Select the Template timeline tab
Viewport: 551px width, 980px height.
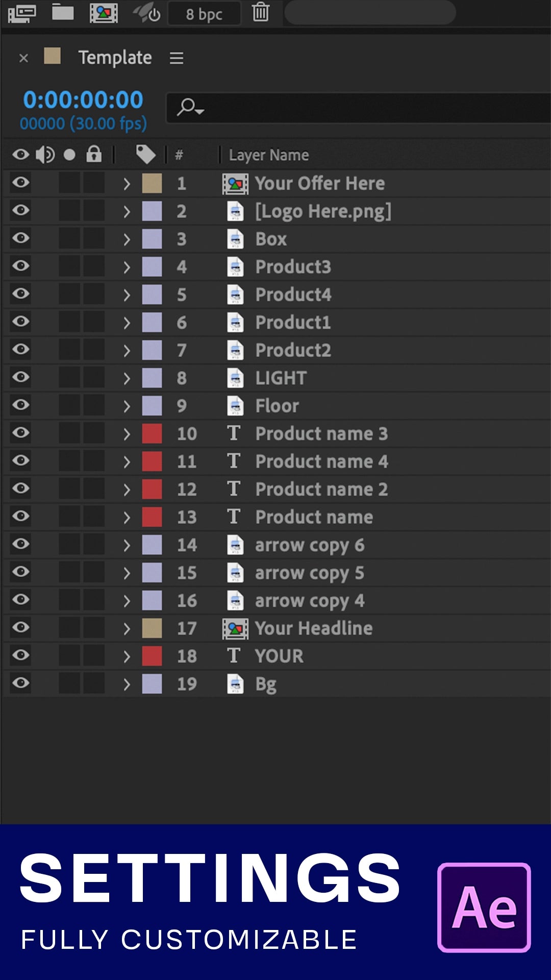click(x=115, y=58)
